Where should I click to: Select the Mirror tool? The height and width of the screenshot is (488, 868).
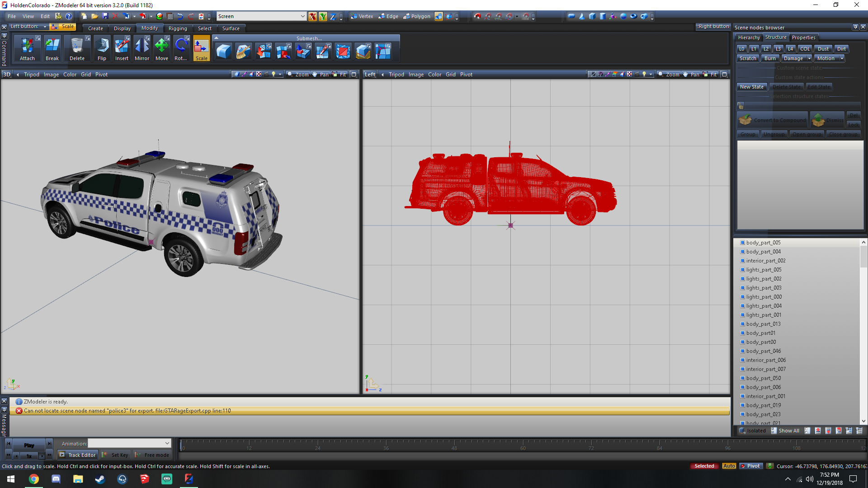[x=142, y=49]
